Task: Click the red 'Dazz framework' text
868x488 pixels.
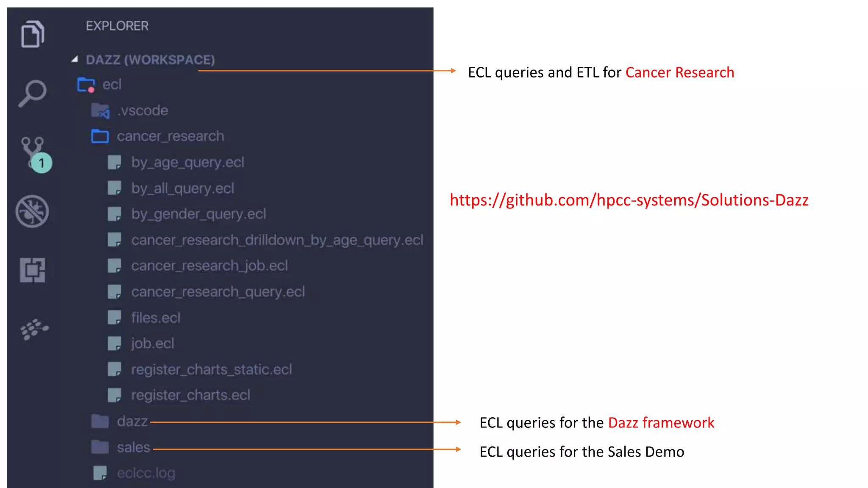Action: pos(661,423)
